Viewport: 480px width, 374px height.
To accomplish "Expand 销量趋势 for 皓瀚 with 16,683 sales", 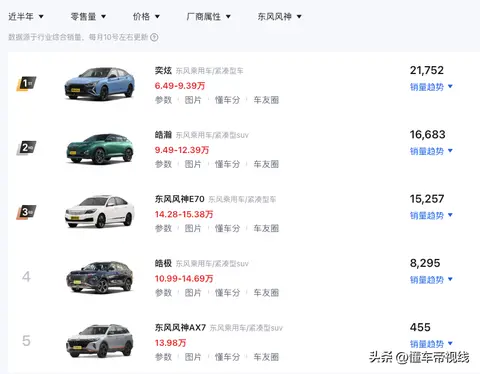I will point(431,151).
